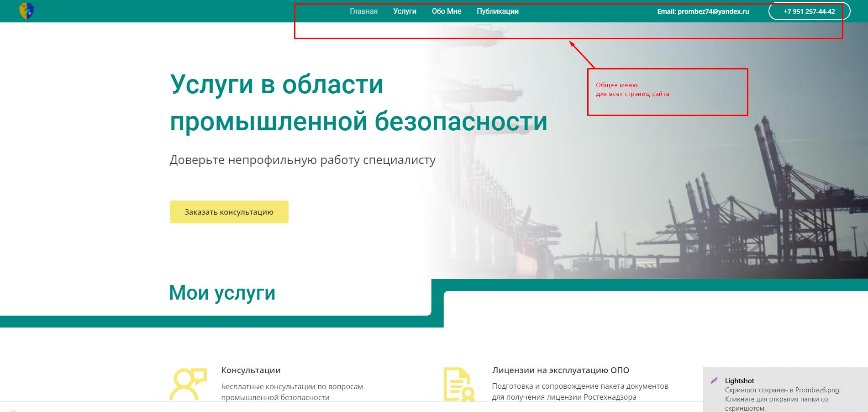Click the Заказать консультацию button
Image resolution: width=868 pixels, height=412 pixels.
229,212
